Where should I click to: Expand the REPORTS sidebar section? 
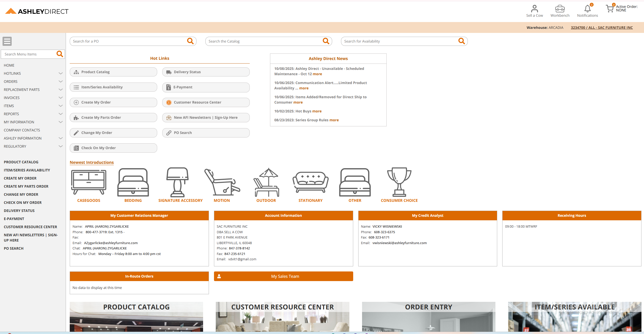coord(11,114)
